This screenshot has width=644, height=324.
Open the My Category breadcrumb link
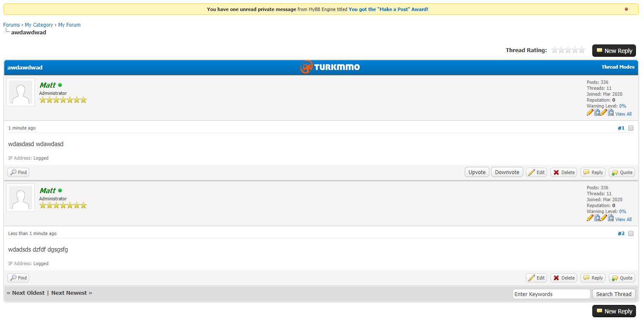(x=39, y=25)
